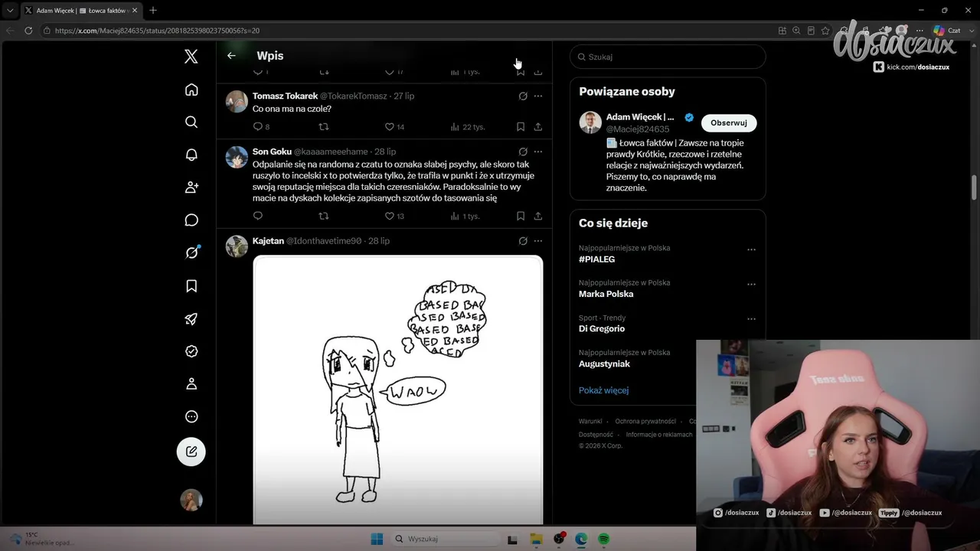
Task: Reload the page in browser
Action: (28, 31)
